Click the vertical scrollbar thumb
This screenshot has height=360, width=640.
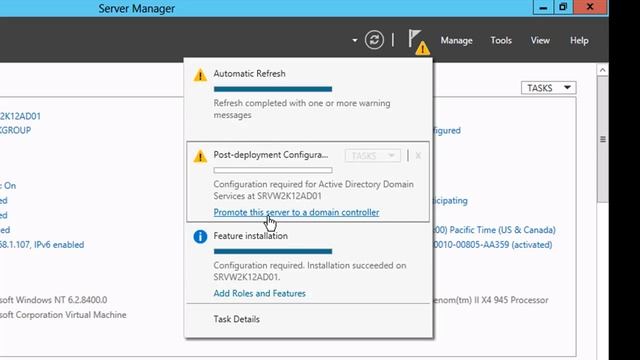pyautogui.click(x=602, y=139)
